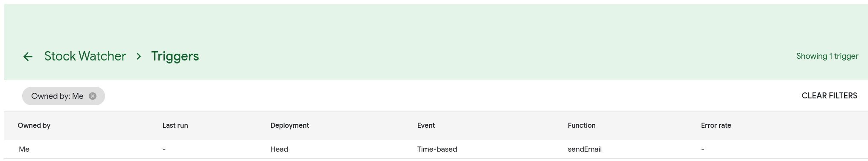Screen dimensions: 868x161
Task: Select the Triggers breadcrumb title
Action: 175,56
